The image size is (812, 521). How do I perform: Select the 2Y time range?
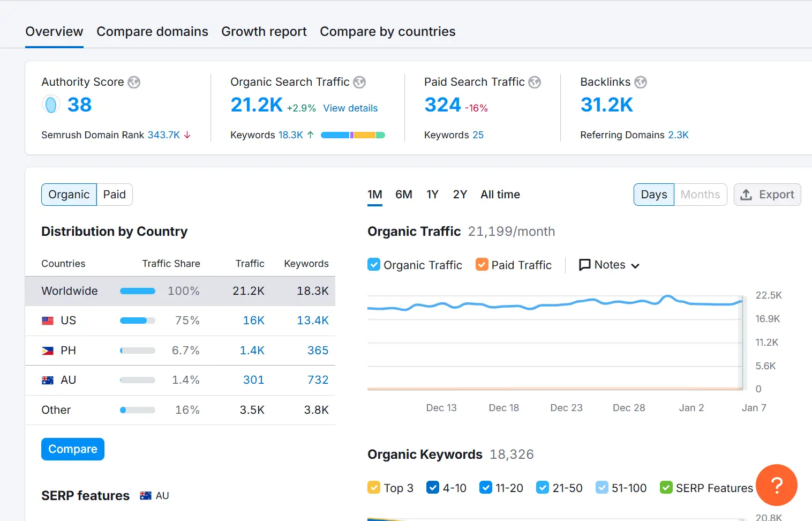(x=460, y=195)
